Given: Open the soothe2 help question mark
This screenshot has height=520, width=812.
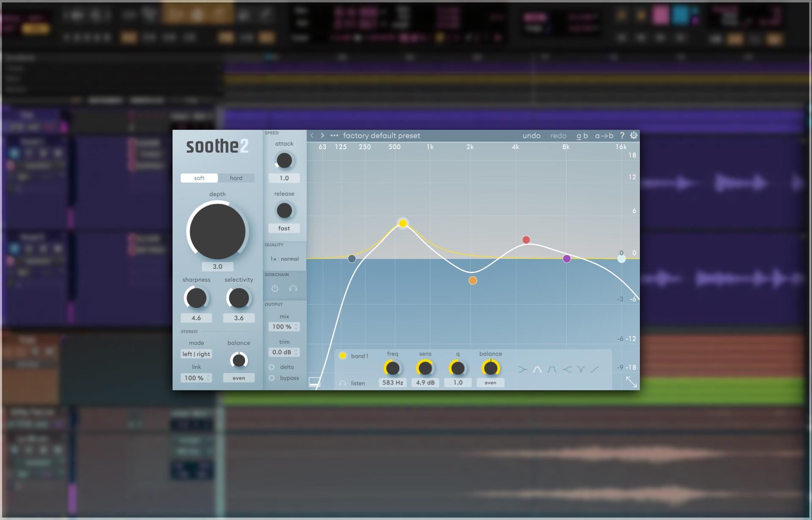Looking at the screenshot, I should point(622,135).
